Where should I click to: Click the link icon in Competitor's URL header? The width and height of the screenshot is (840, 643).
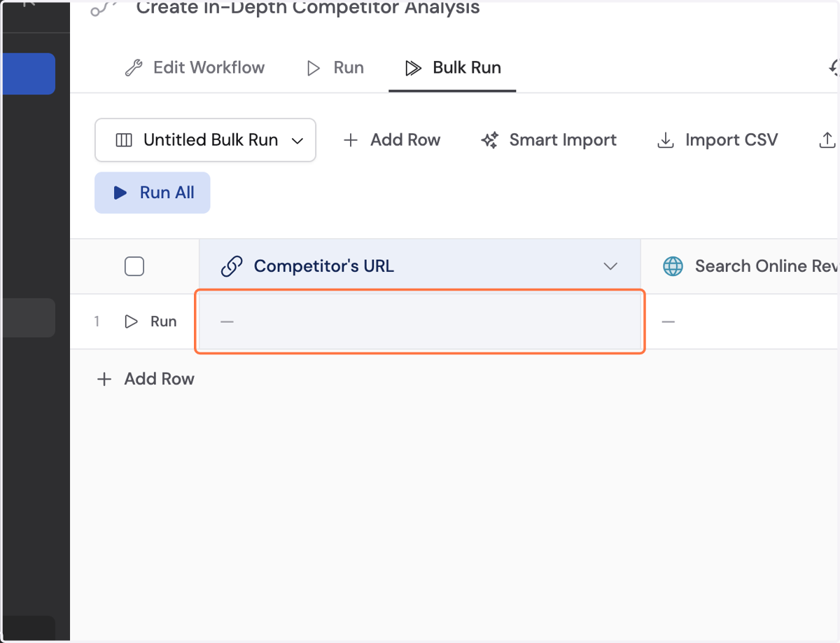click(x=231, y=266)
